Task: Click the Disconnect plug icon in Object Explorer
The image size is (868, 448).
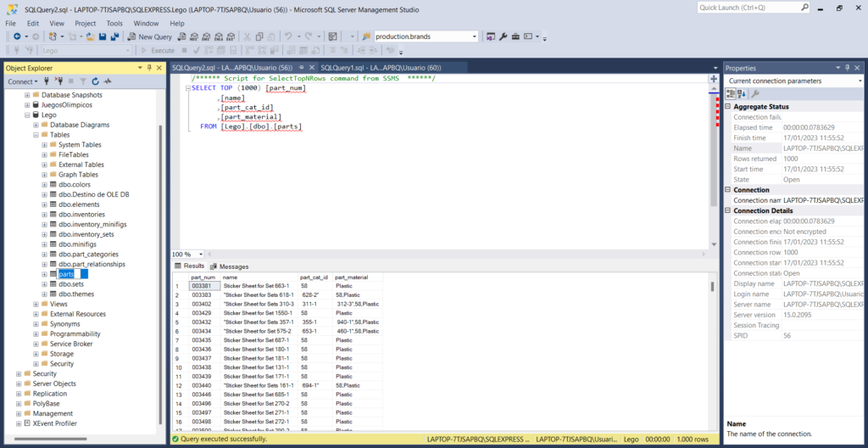Action: (x=58, y=81)
